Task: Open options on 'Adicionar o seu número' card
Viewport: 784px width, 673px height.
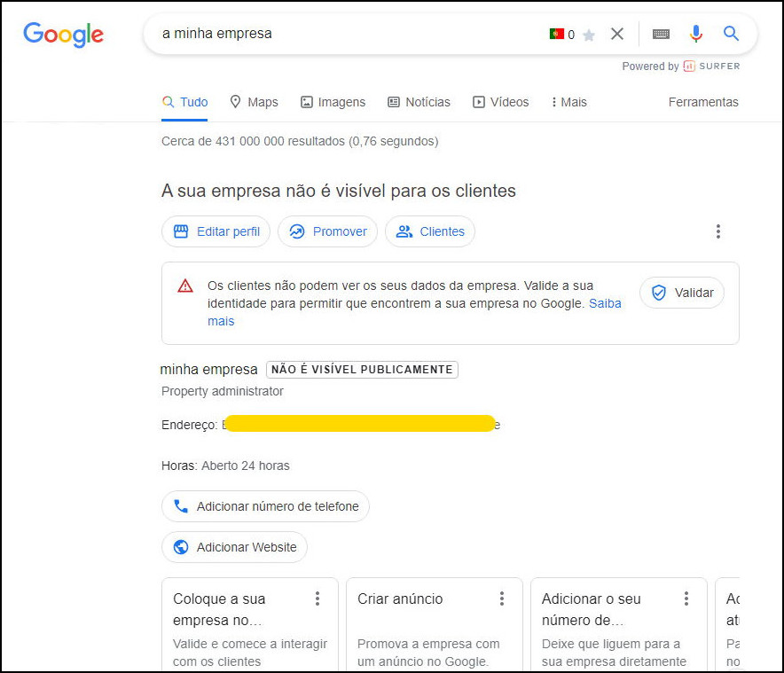Action: point(686,599)
